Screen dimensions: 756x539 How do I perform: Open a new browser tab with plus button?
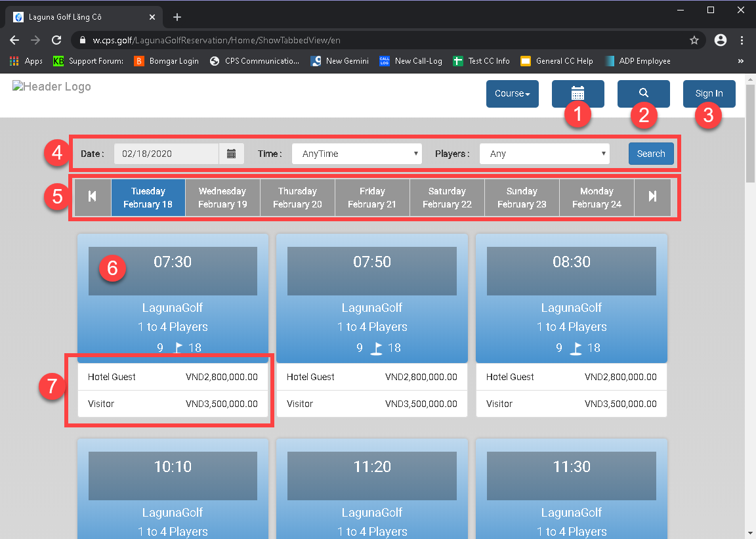177,17
